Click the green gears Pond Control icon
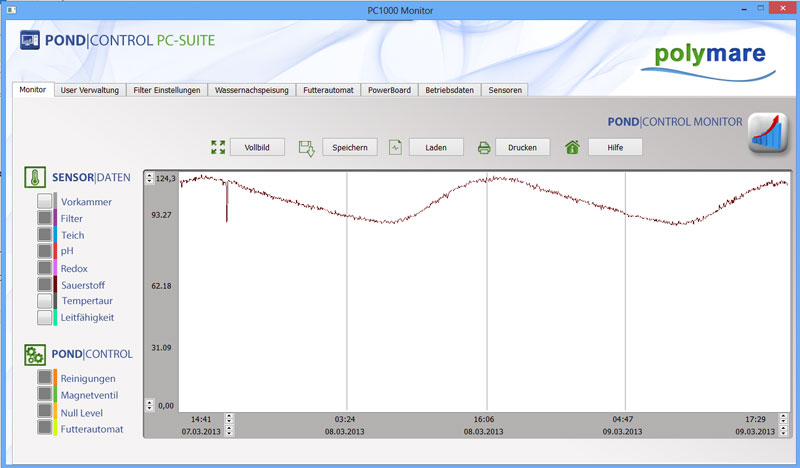Image resolution: width=800 pixels, height=468 pixels. click(x=37, y=354)
